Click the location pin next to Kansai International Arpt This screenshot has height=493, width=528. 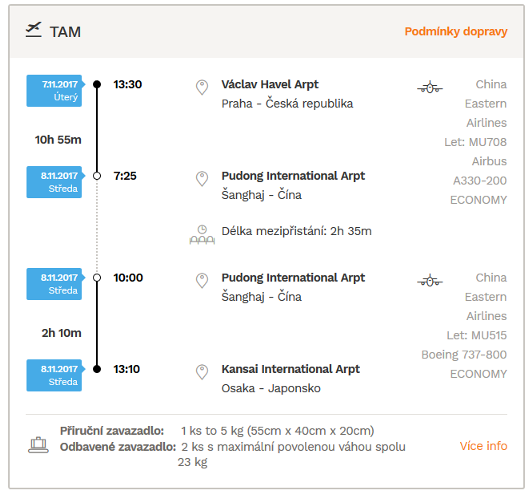point(202,372)
